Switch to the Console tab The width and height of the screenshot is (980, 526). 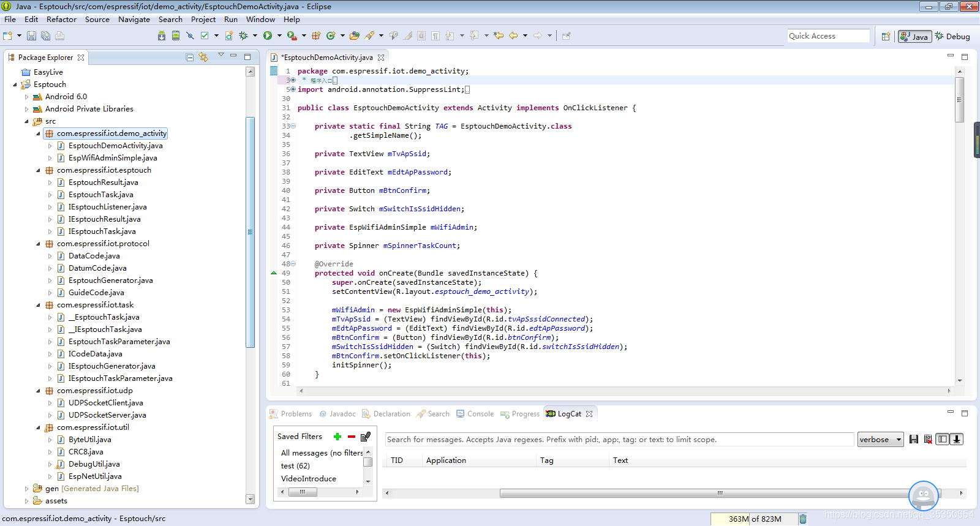point(475,414)
